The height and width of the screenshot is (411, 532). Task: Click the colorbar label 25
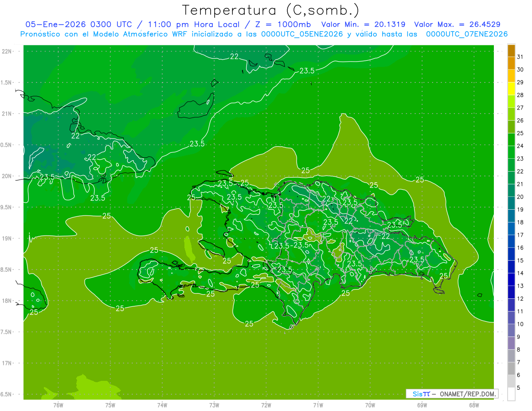[x=520, y=133]
